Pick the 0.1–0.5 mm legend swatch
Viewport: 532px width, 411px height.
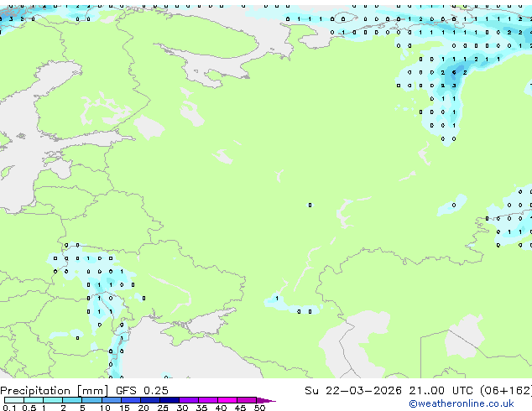tap(14, 400)
